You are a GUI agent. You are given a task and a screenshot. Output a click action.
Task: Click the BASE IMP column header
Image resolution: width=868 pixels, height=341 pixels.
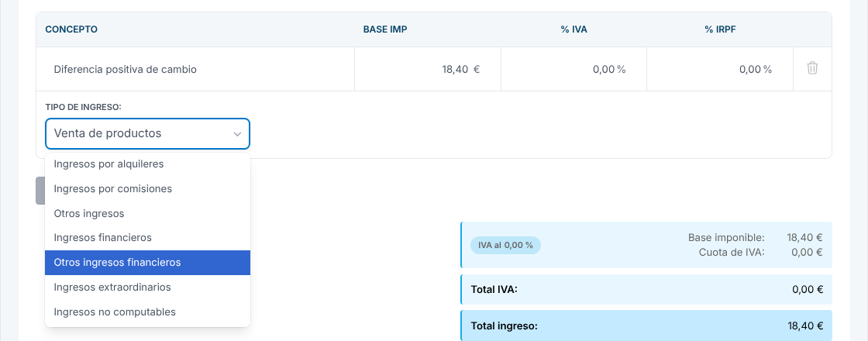tap(385, 30)
